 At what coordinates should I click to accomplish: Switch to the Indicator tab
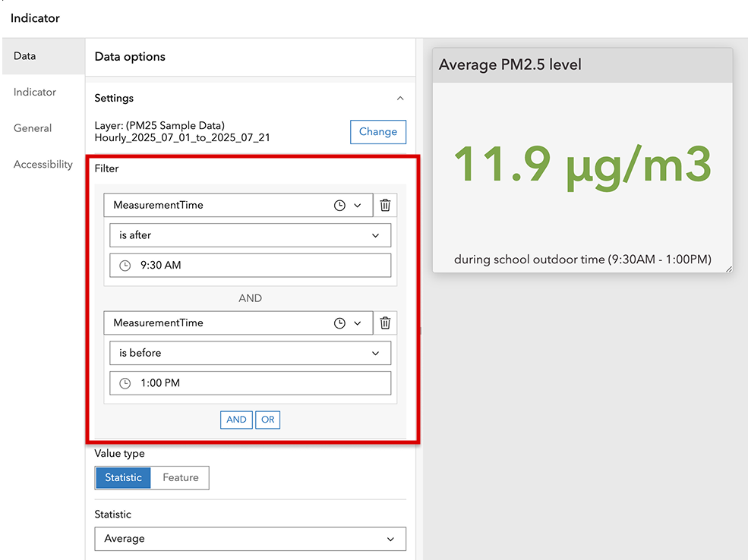34,92
